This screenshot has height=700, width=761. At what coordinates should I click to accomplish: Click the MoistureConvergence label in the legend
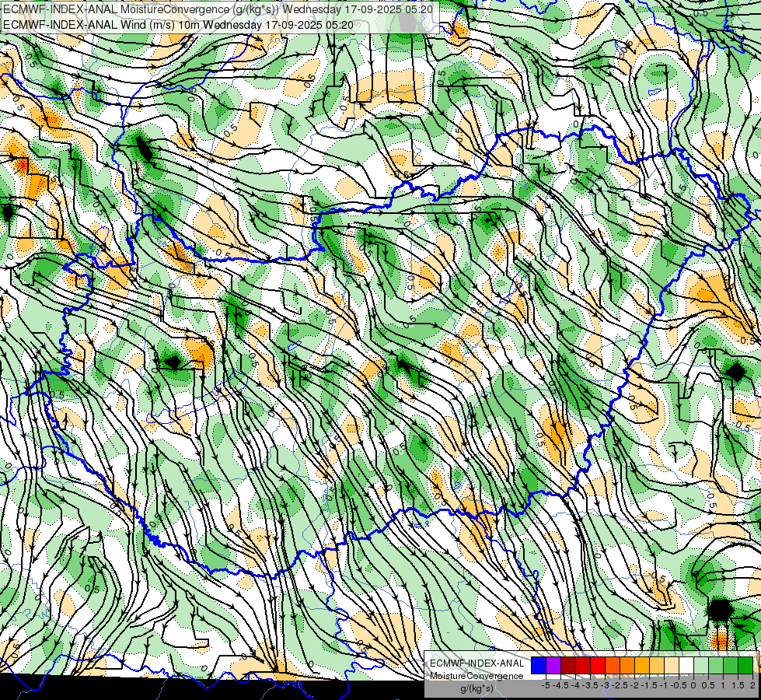pyautogui.click(x=476, y=676)
